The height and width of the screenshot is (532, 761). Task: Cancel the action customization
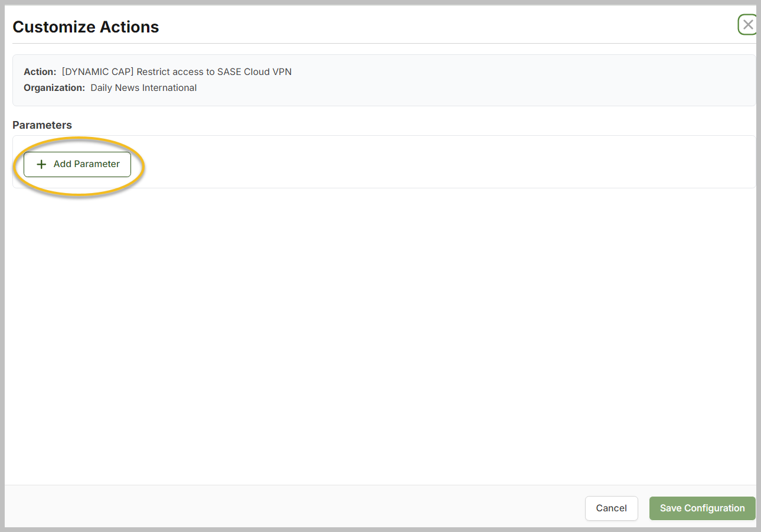point(611,508)
